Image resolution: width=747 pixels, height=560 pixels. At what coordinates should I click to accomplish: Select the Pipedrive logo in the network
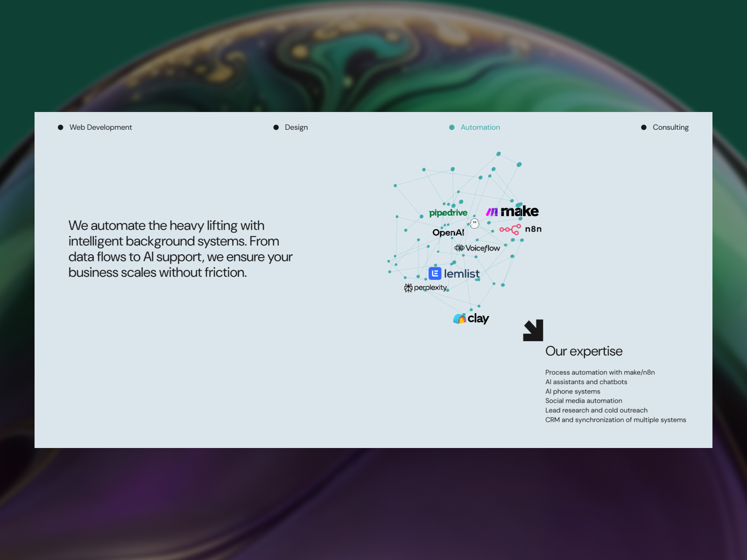pos(448,212)
